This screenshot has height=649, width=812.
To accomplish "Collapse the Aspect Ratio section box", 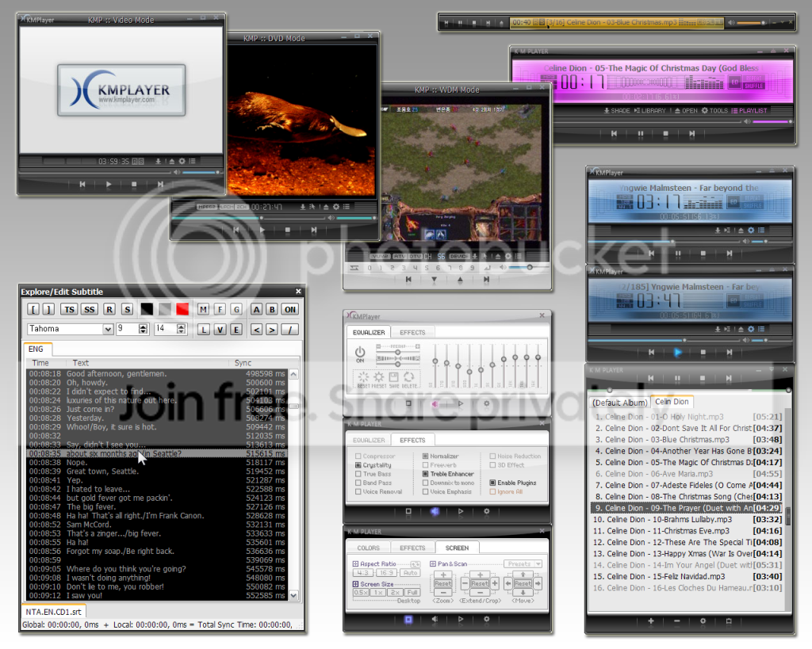I will coord(356,564).
